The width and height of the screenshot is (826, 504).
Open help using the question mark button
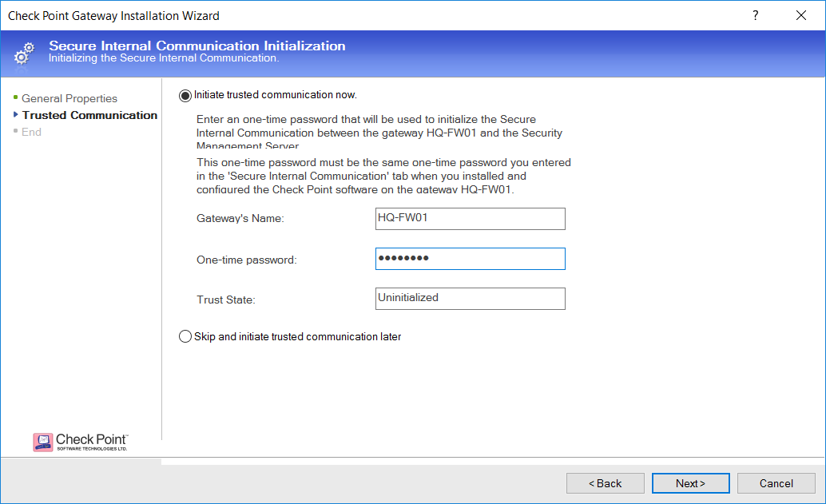coord(756,15)
